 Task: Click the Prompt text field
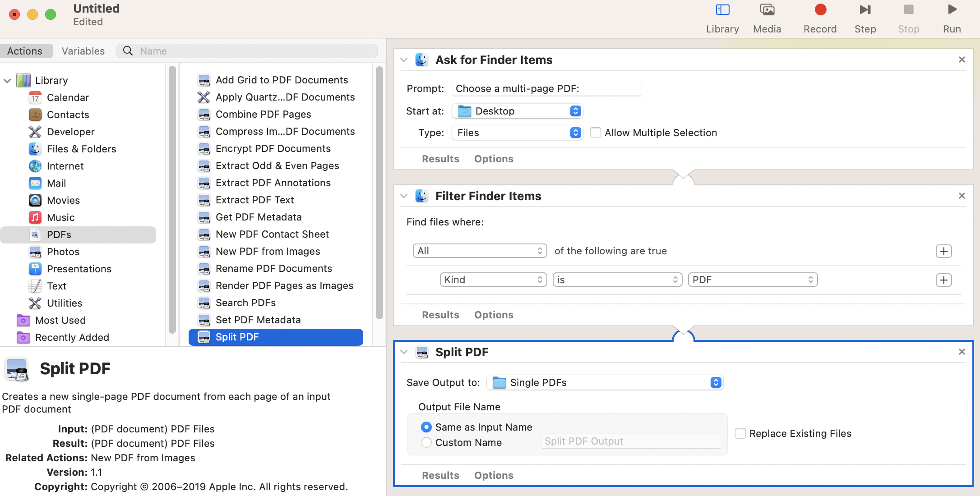[547, 88]
